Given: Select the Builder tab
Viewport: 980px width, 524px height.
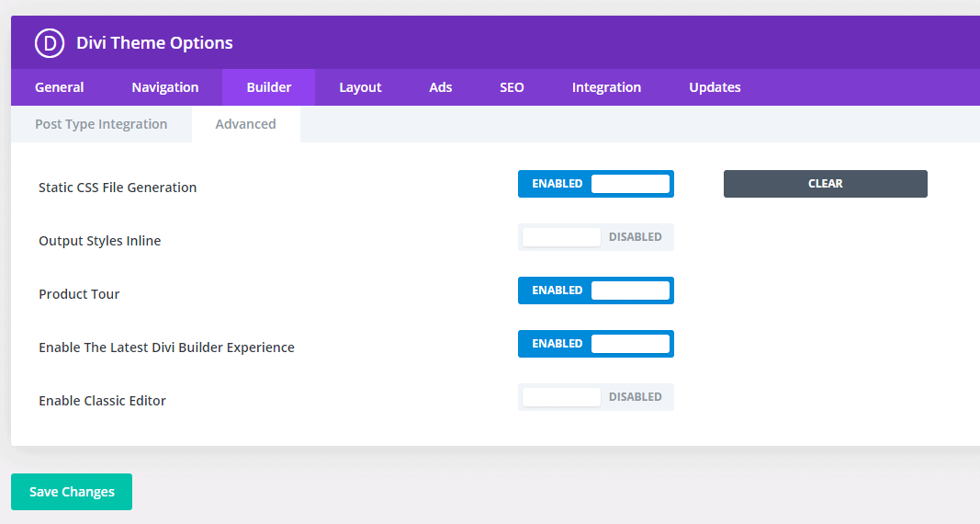Looking at the screenshot, I should coord(269,87).
